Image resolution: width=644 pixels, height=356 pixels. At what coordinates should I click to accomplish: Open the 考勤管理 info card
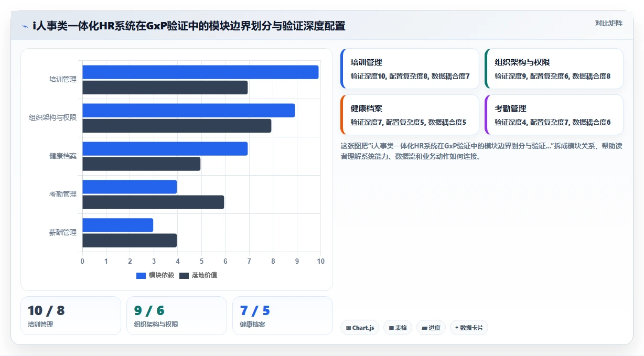click(554, 115)
